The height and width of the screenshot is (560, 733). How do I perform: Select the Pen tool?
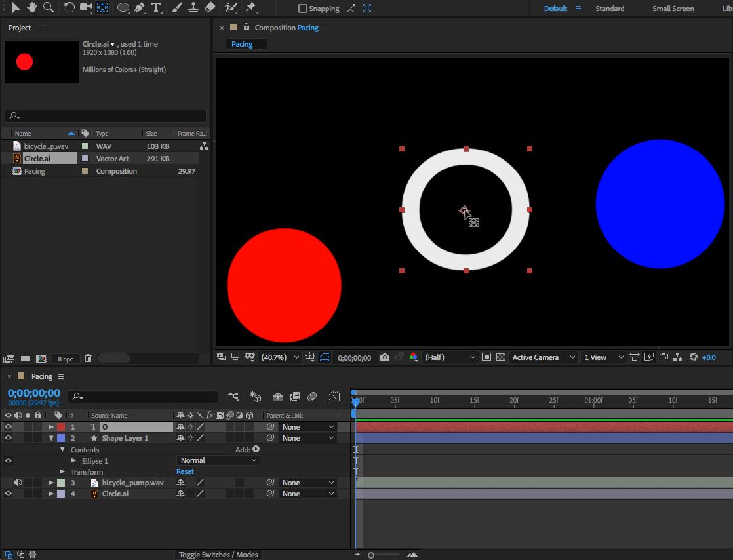coord(140,8)
